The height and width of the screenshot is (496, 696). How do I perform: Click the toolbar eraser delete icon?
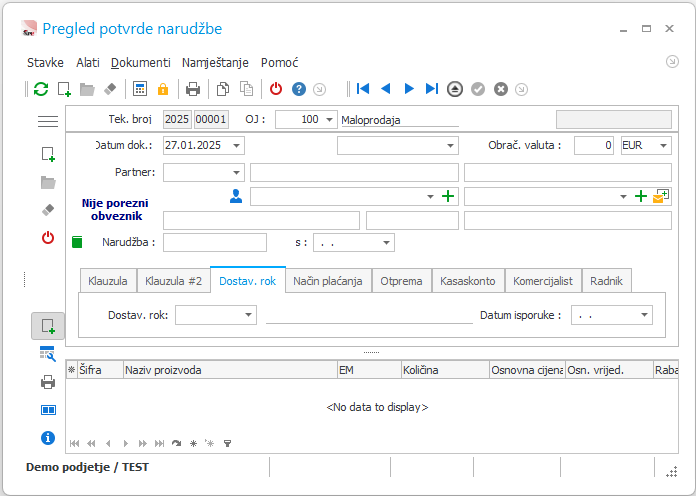point(110,89)
